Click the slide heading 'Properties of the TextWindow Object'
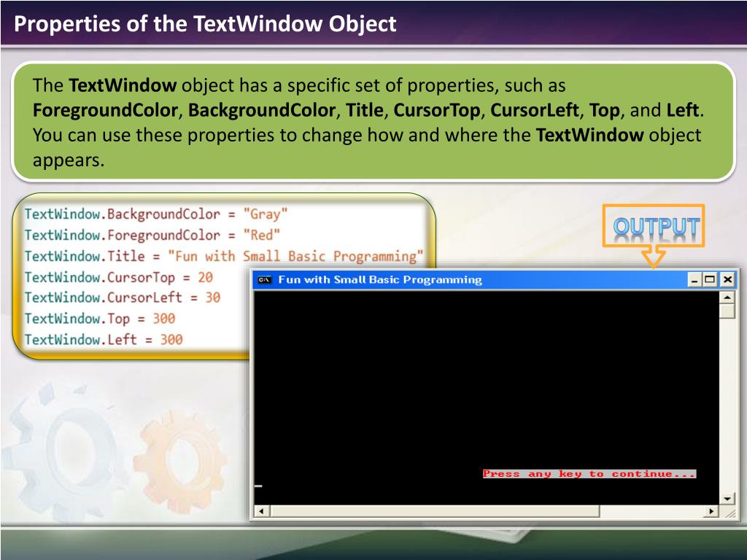The width and height of the screenshot is (747, 560). [205, 24]
